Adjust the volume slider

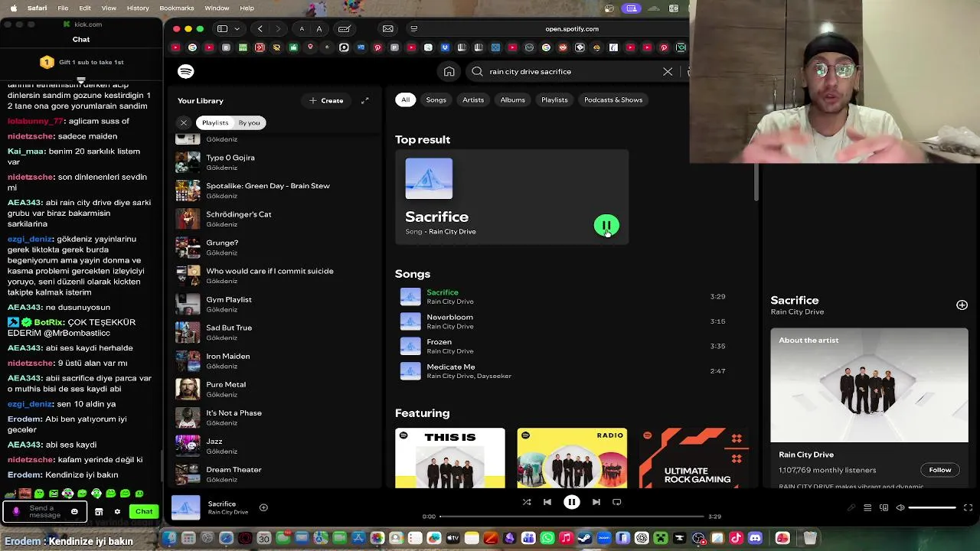coord(933,507)
